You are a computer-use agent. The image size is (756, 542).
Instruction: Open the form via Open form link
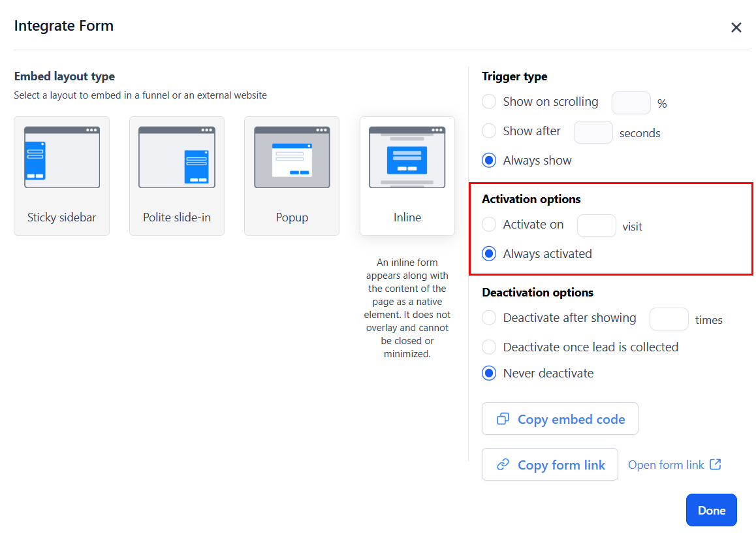[x=674, y=465]
